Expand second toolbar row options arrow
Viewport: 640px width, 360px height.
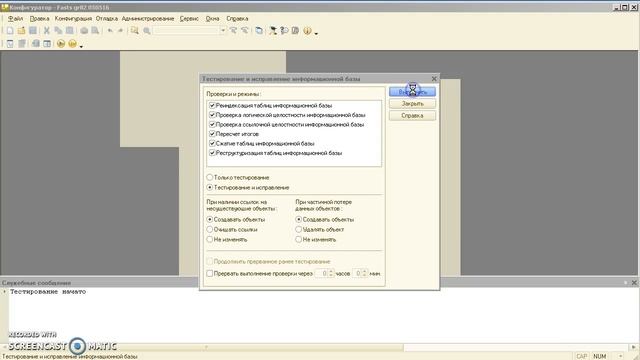coord(81,46)
